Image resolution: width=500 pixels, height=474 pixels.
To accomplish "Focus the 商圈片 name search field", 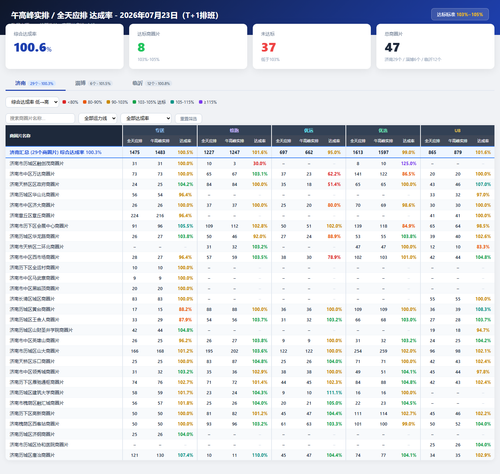I will [x=40, y=118].
